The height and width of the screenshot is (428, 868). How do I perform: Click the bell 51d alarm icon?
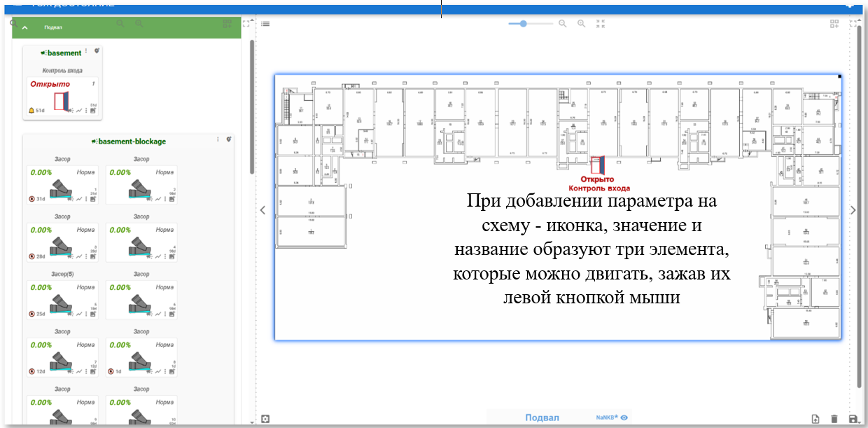point(31,110)
